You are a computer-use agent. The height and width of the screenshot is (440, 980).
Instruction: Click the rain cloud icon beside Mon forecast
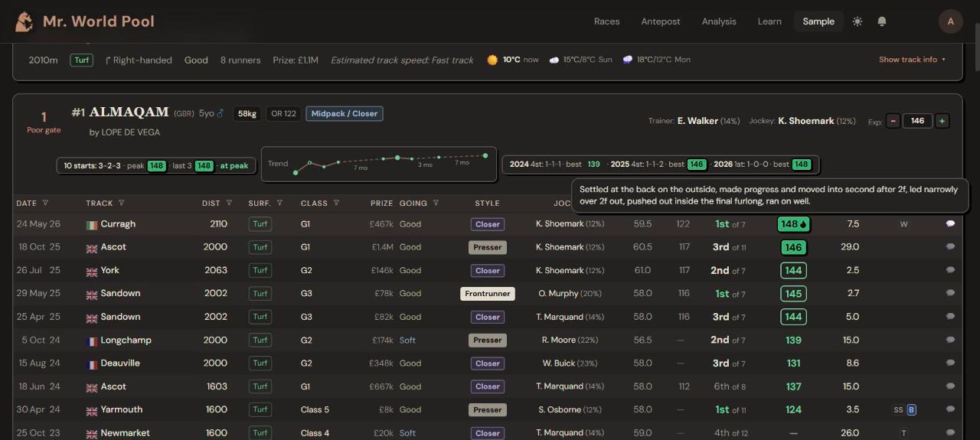(x=627, y=60)
